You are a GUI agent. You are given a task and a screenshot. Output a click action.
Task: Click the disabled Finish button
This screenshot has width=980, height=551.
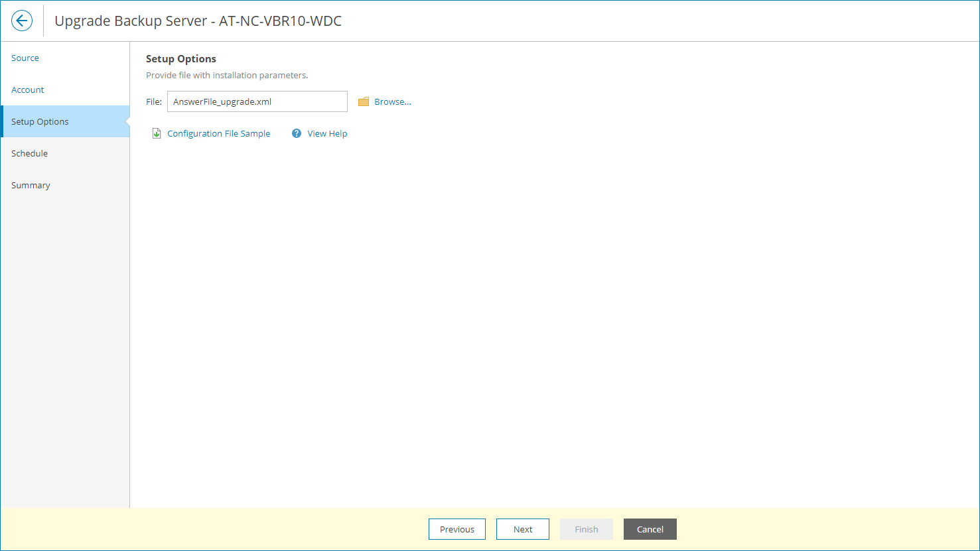586,529
